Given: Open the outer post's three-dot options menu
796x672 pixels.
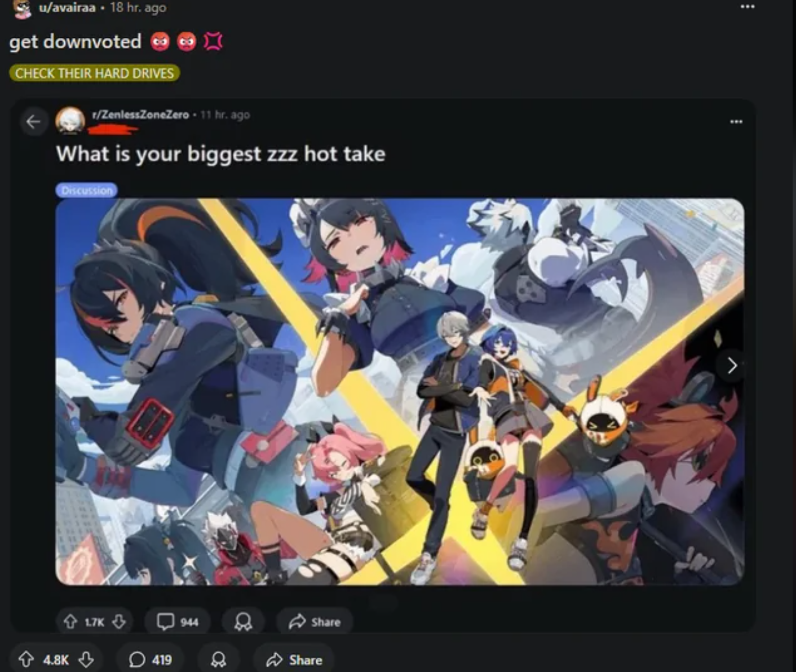Looking at the screenshot, I should pos(748,7).
